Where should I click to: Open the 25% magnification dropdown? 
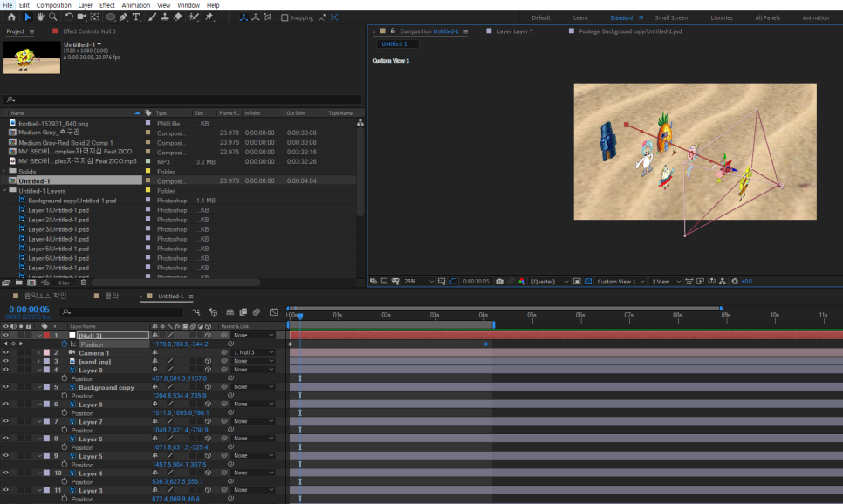point(418,281)
